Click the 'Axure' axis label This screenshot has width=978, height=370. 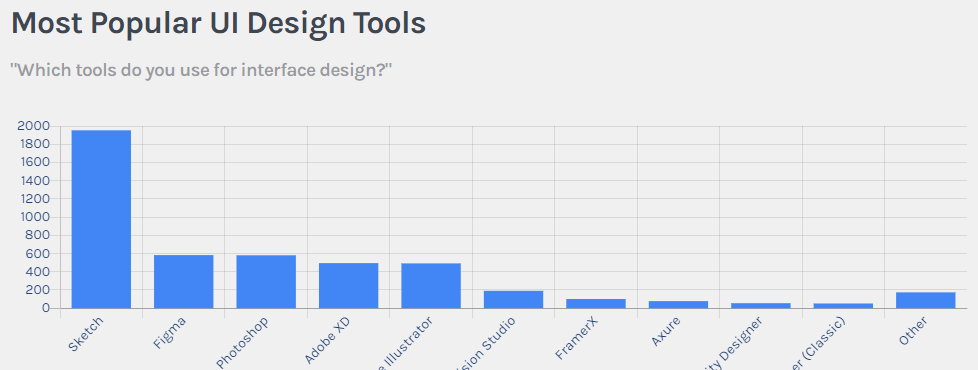[x=666, y=331]
